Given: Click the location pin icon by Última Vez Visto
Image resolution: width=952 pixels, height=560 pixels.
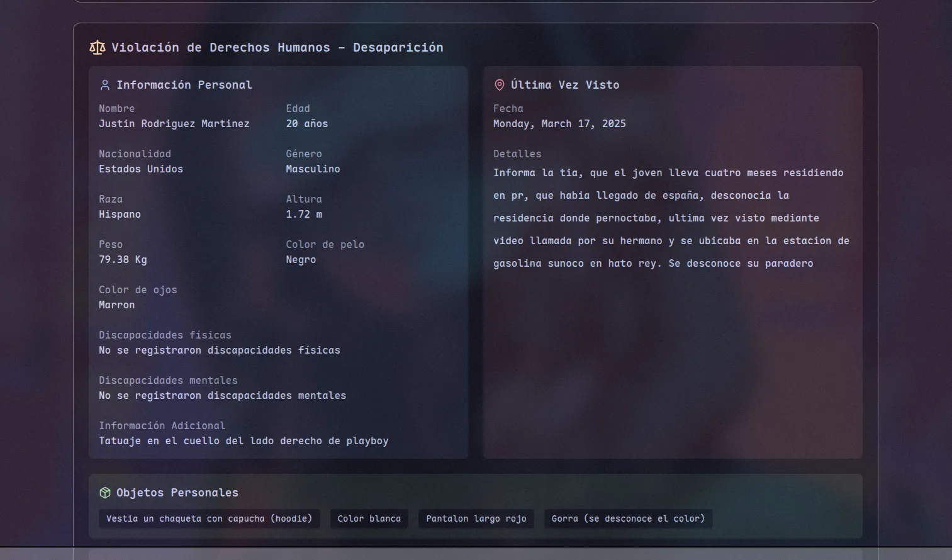Looking at the screenshot, I should coord(500,85).
